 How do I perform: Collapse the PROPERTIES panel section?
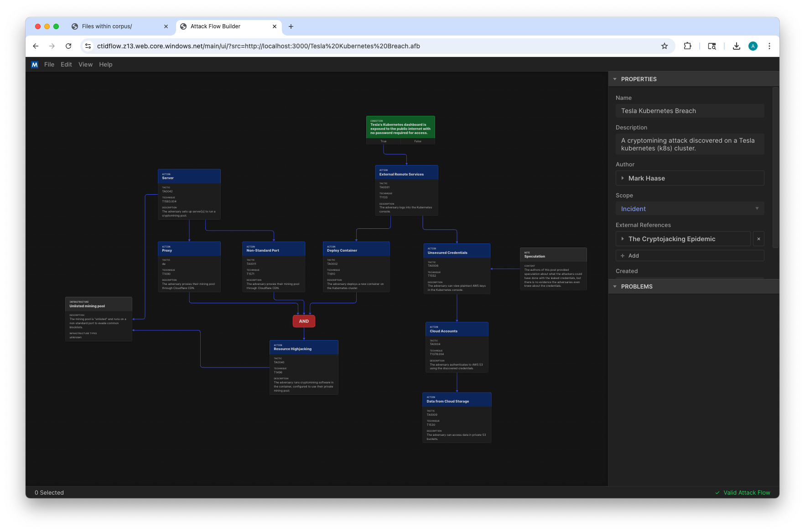coord(615,79)
